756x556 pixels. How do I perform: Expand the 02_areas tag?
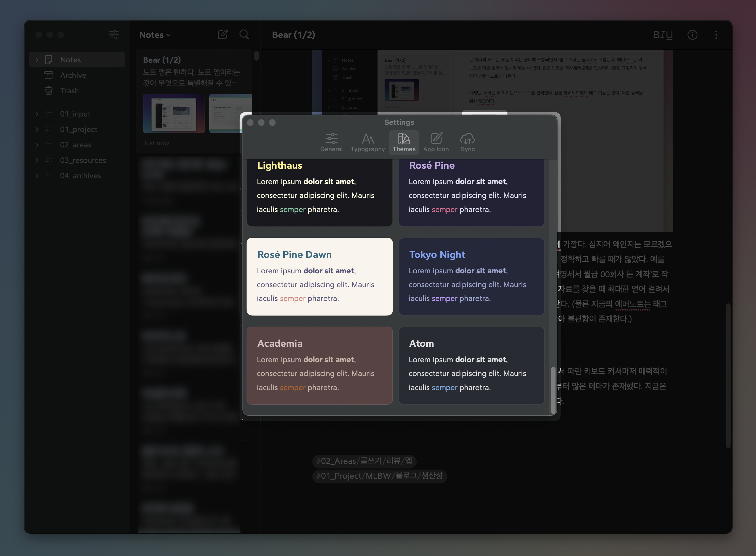37,145
